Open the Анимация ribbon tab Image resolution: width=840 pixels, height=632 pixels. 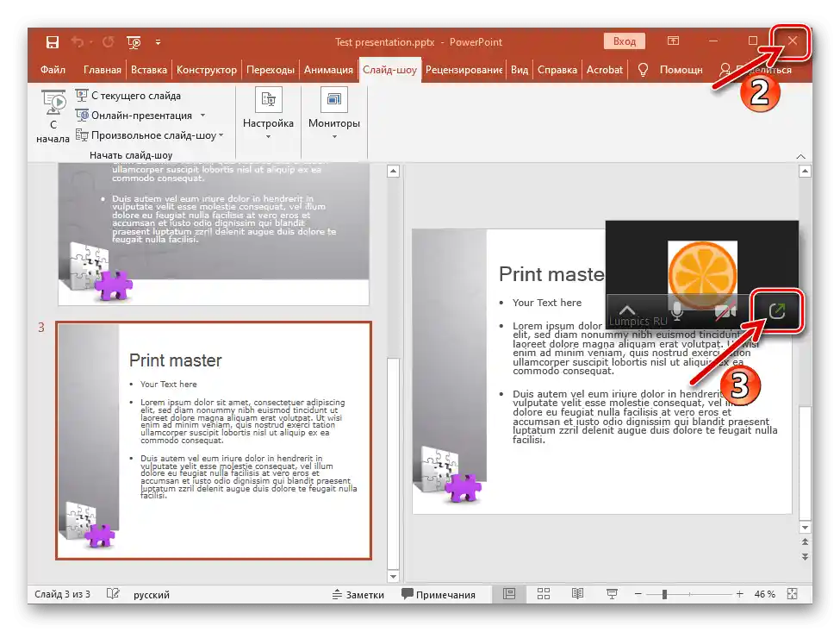(x=328, y=70)
